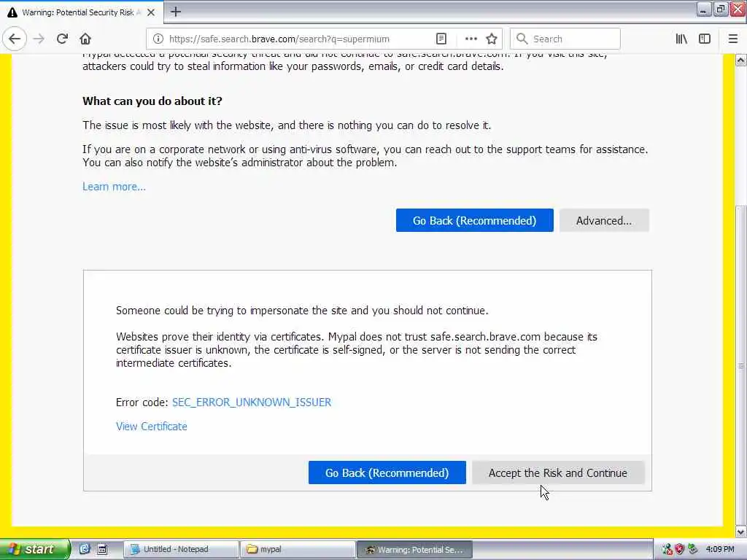
Task: Open the View Certificate link
Action: click(152, 426)
